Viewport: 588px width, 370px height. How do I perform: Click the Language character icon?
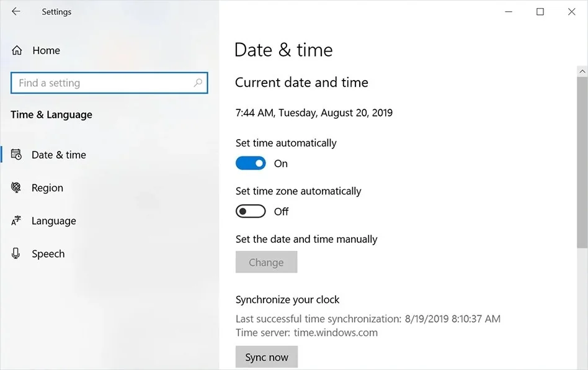[17, 221]
